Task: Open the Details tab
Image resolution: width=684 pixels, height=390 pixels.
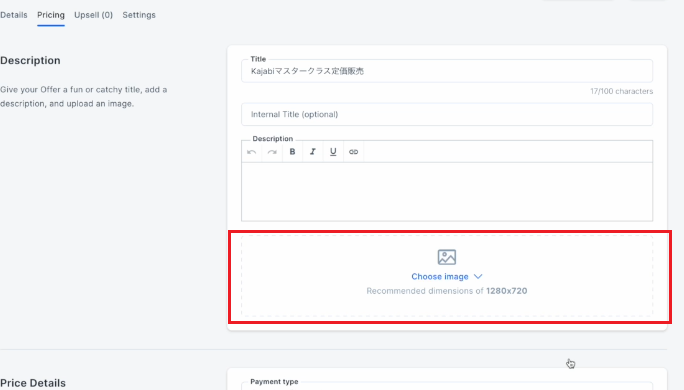Action: pos(14,15)
